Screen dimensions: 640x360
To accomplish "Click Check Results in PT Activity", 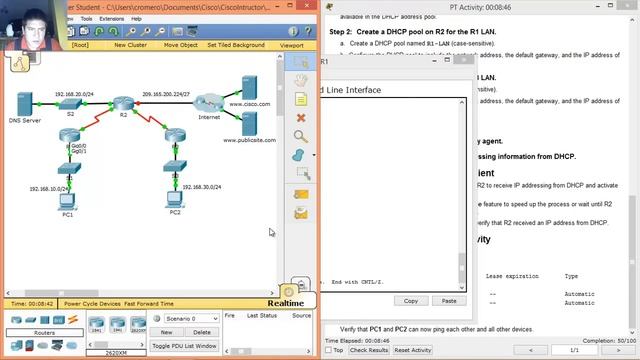I will pos(369,350).
